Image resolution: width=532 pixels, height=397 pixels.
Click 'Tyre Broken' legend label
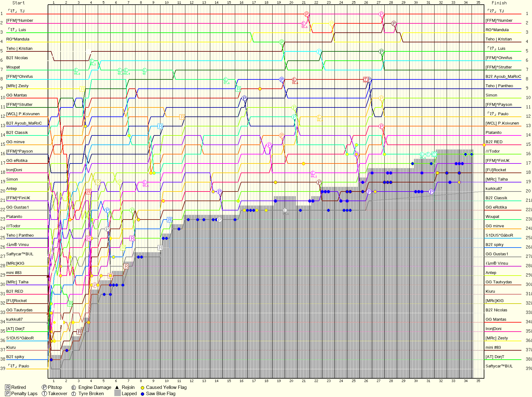coord(91,394)
